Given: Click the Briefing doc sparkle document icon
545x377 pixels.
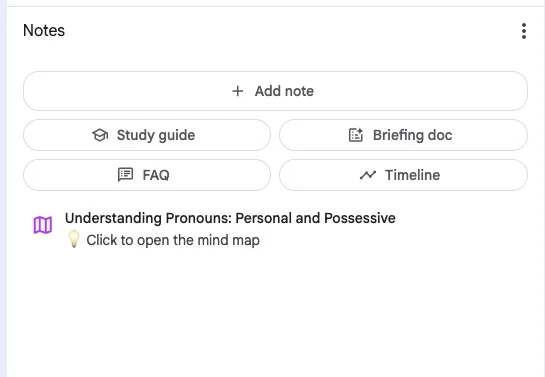Looking at the screenshot, I should (356, 135).
